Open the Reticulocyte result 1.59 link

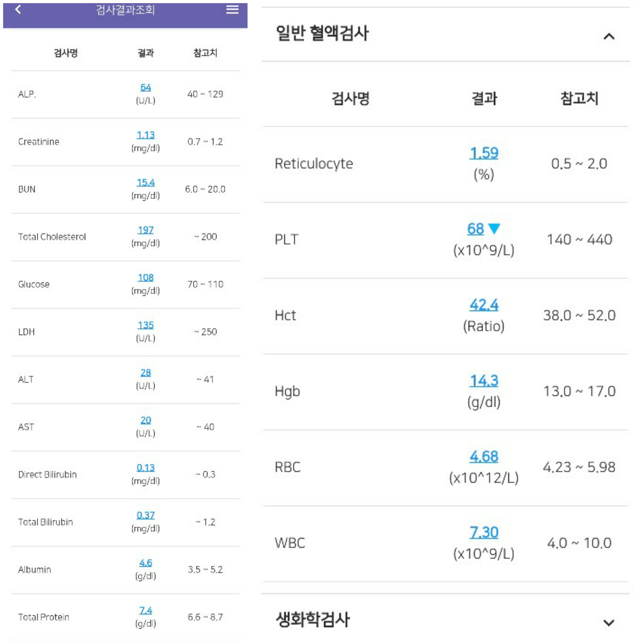[x=484, y=153]
